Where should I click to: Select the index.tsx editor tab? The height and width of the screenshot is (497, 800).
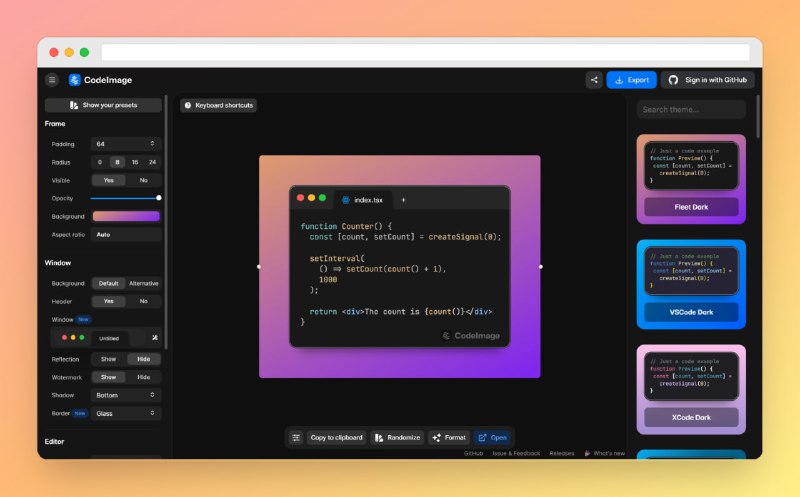tap(362, 200)
